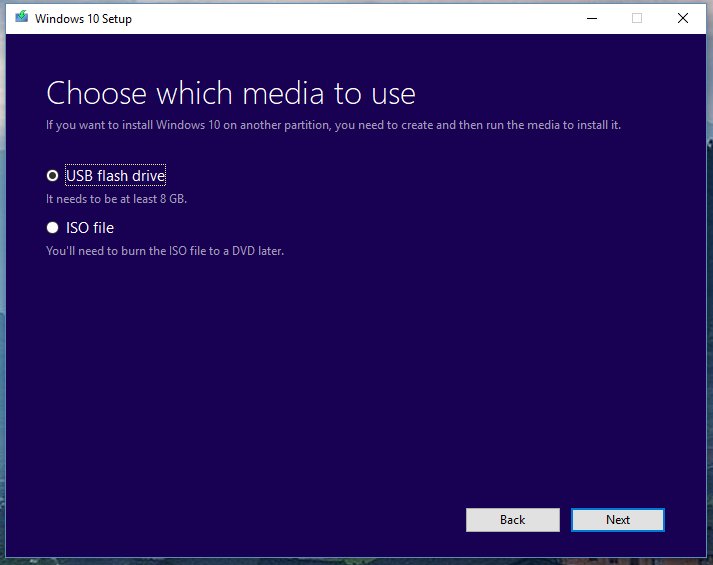This screenshot has width=713, height=565.
Task: Click the empty space left of the Back button
Action: [x=250, y=520]
